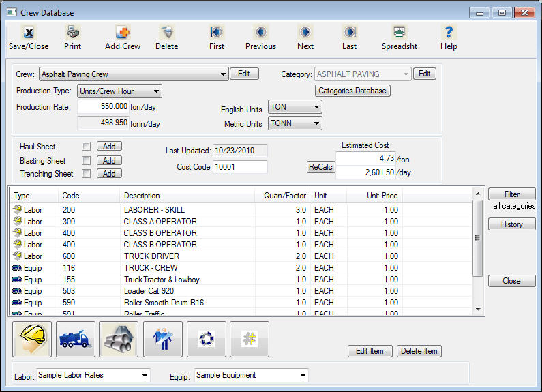Add labor using the hard hat icon

coord(32,339)
